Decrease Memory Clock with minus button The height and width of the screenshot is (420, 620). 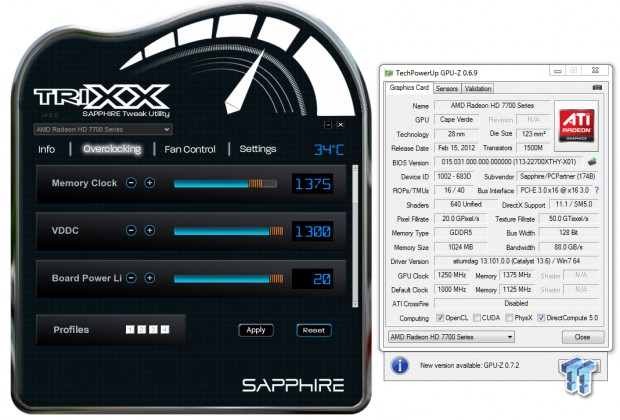pos(131,183)
